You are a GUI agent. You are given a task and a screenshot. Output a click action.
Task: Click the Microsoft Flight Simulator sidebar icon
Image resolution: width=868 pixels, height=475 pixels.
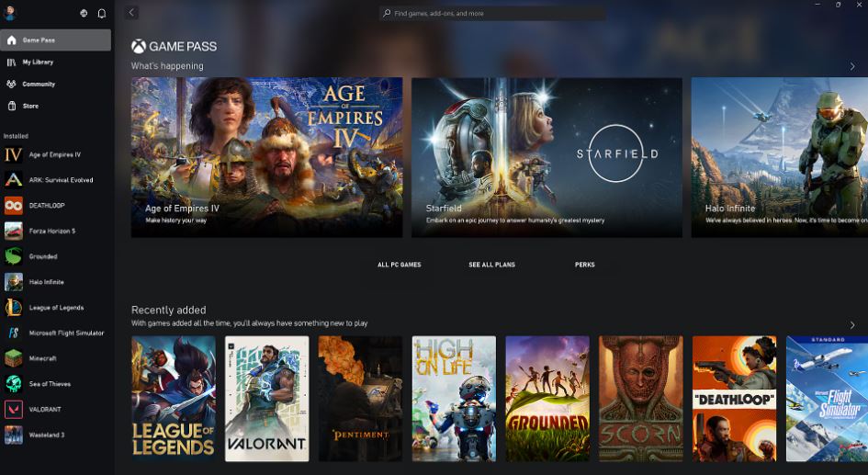pos(13,333)
